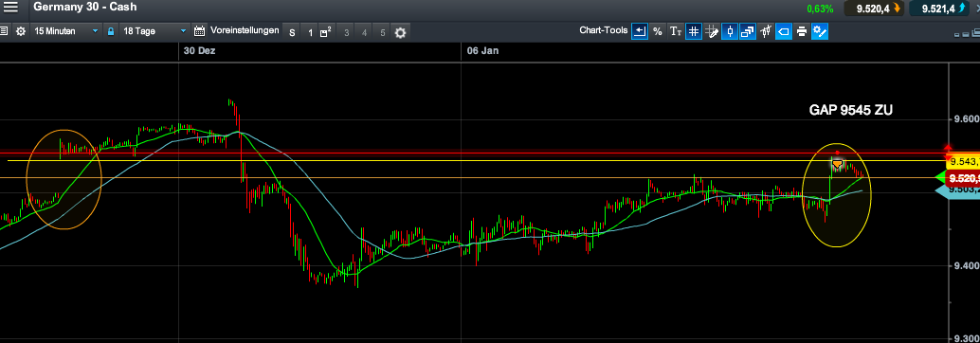Toggle the chart grid lines

click(x=693, y=31)
